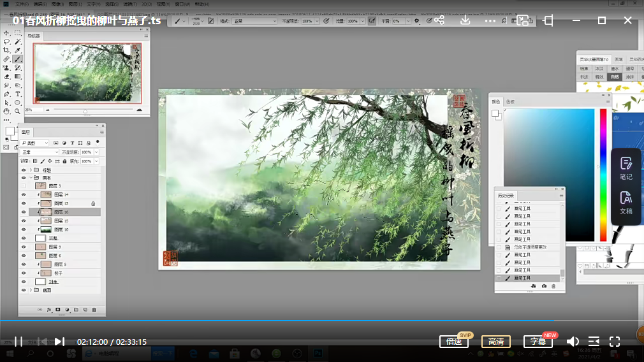The image size is (644, 362).
Task: Click the 高清 quality button
Action: coord(495,342)
